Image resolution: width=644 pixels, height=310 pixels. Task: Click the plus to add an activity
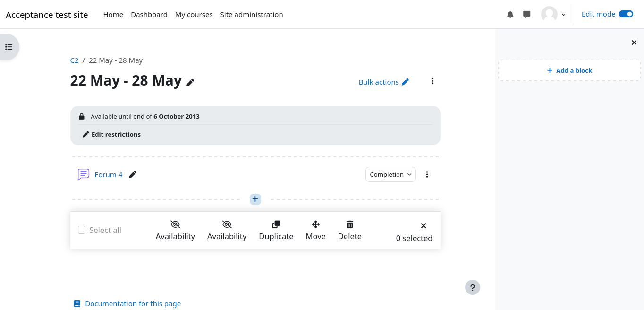pyautogui.click(x=255, y=199)
